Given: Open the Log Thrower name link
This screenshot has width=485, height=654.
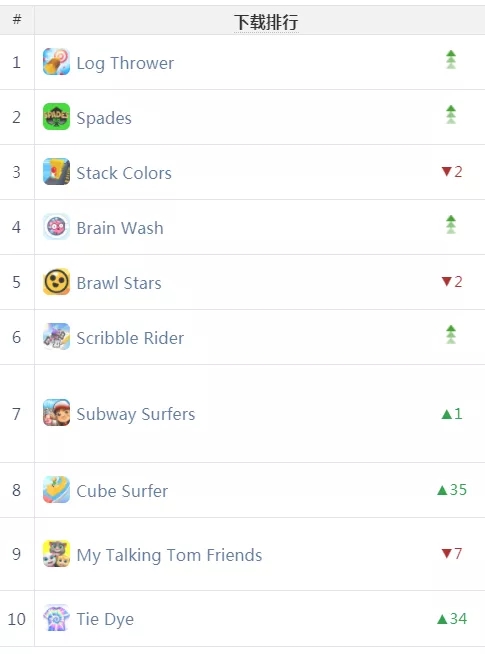Looking at the screenshot, I should pyautogui.click(x=125, y=63).
